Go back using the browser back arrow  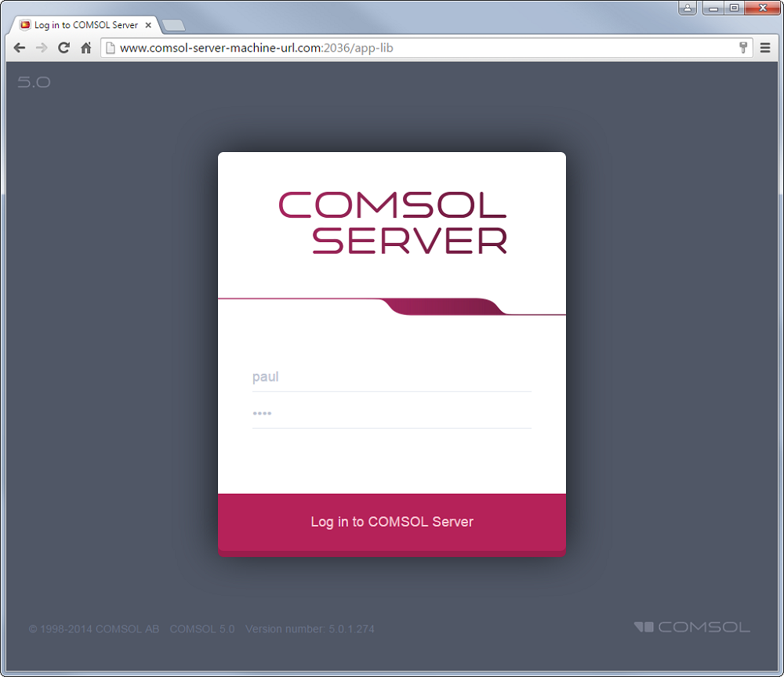click(x=20, y=48)
